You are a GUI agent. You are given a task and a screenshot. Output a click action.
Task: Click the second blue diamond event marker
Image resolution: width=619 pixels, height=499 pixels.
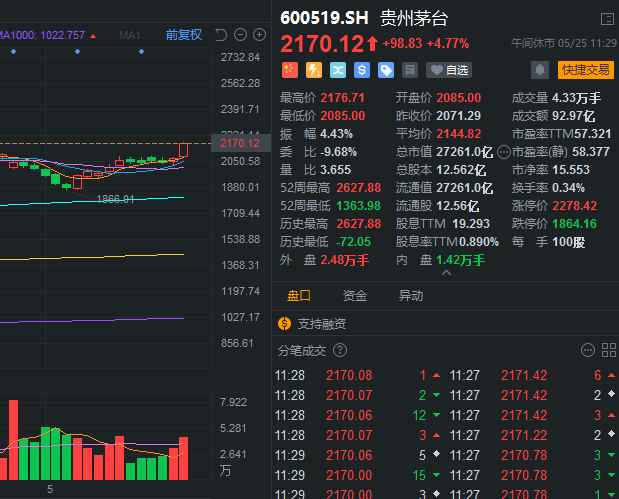pos(77,52)
